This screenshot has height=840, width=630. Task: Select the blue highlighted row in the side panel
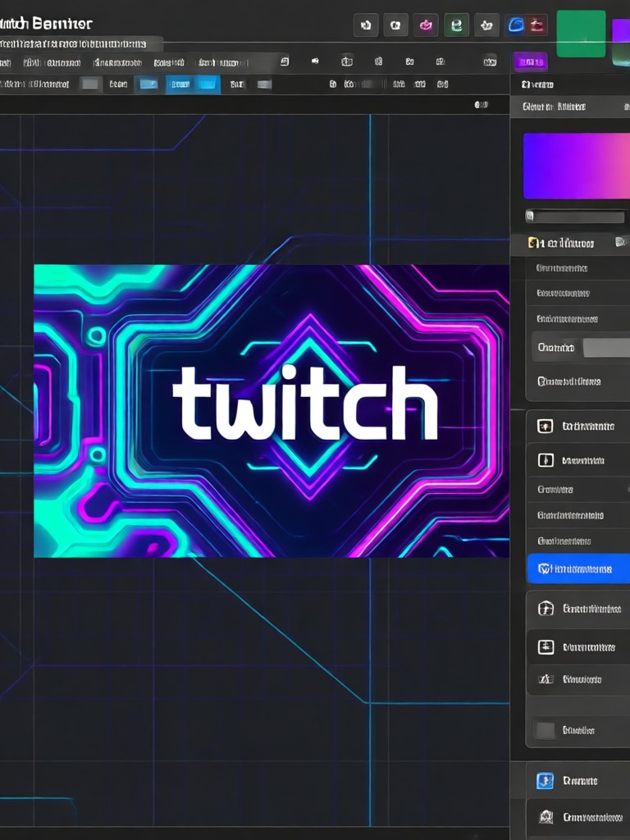(x=578, y=568)
